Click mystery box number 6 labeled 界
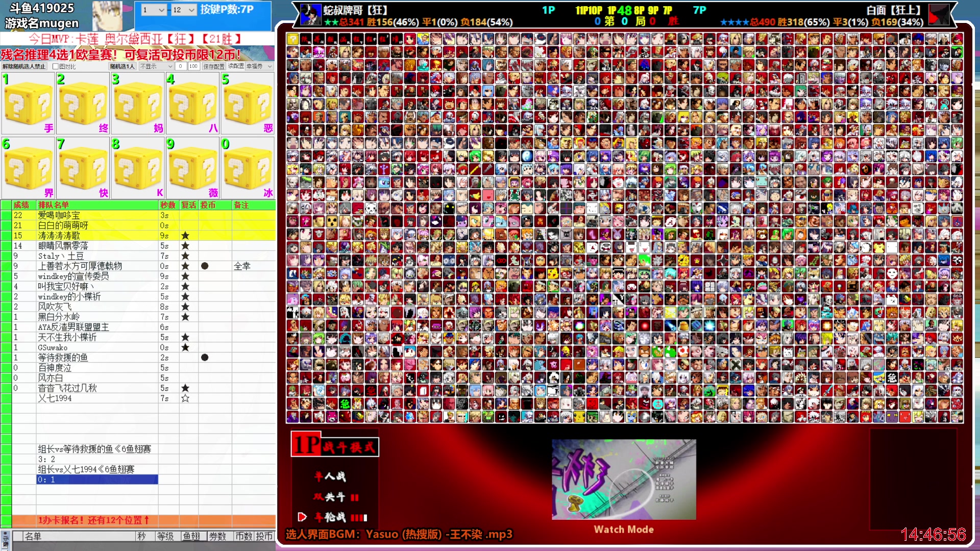Image resolution: width=980 pixels, height=551 pixels. click(x=28, y=168)
